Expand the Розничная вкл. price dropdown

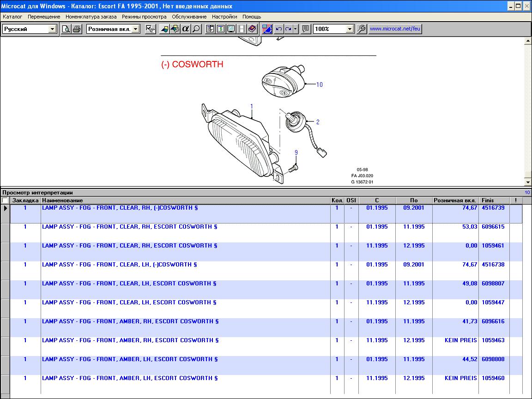[135, 29]
